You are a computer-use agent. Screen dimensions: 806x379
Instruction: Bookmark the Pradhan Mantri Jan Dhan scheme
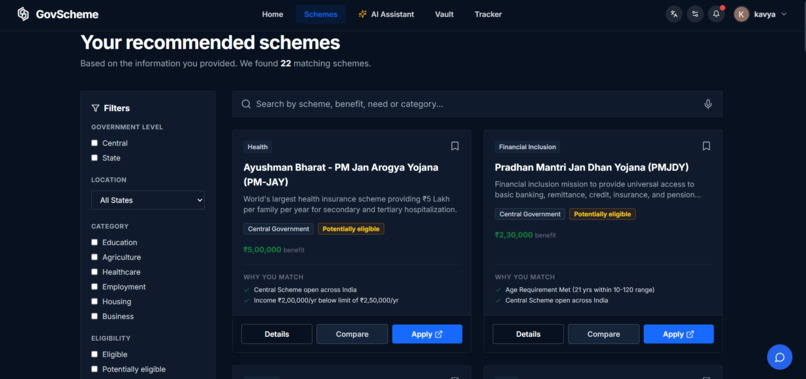point(706,146)
